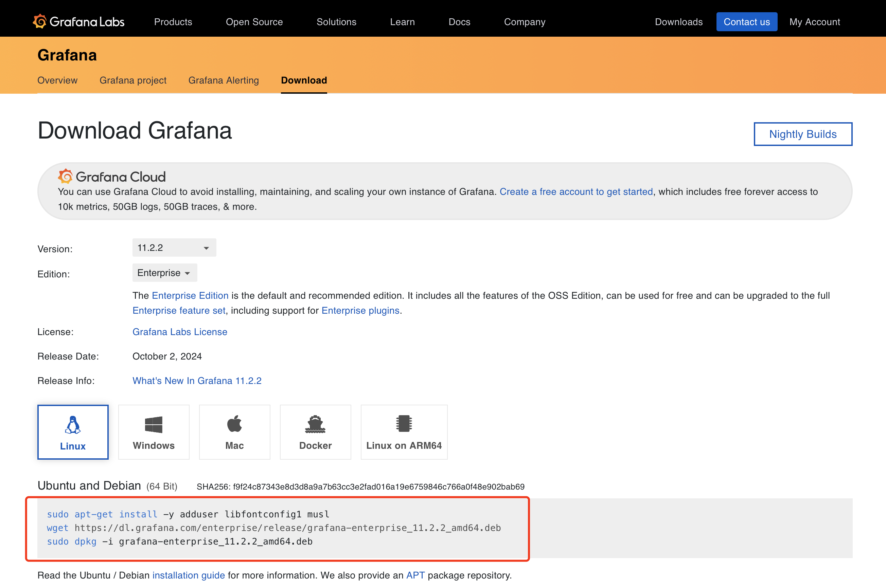The height and width of the screenshot is (588, 886).
Task: Open the Edition dropdown set to Enterprise
Action: [164, 273]
